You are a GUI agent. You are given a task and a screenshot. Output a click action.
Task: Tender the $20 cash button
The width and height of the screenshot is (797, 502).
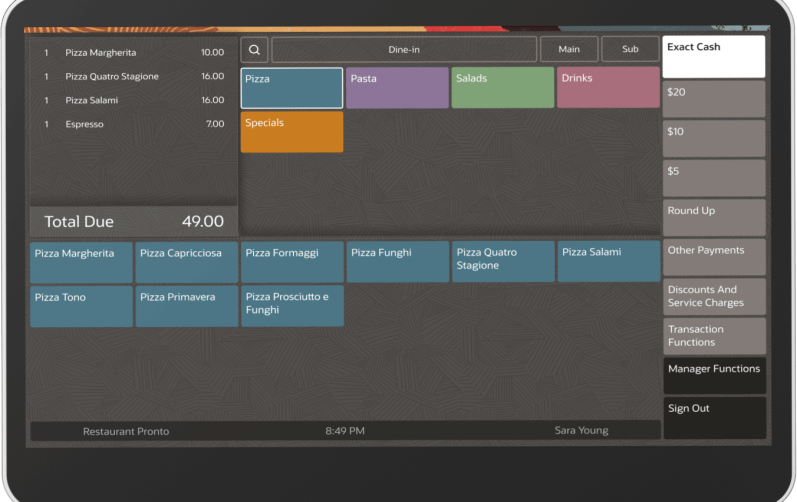[713, 99]
